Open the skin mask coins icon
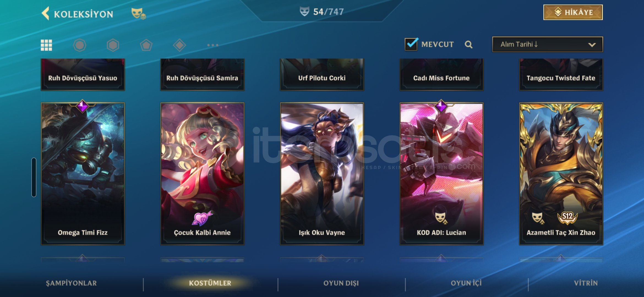Viewport: 644px width, 297px height. (x=138, y=13)
